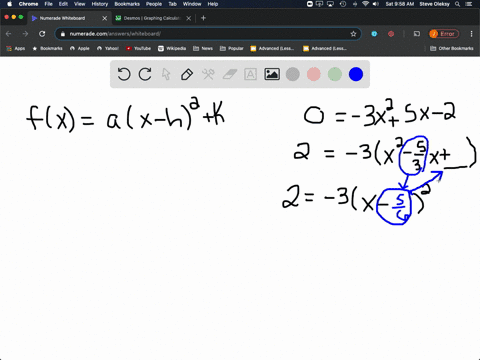The height and width of the screenshot is (360, 480).
Task: Choose the gray pen color
Action: [293, 74]
